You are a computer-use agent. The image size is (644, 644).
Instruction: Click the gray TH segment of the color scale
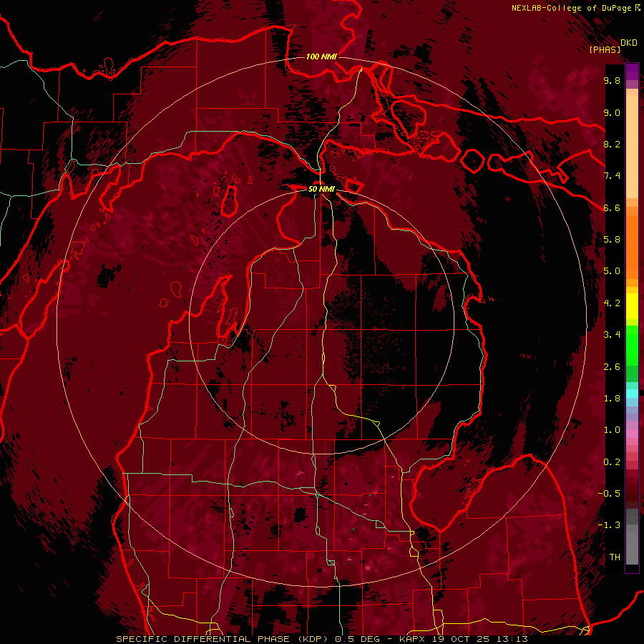tap(632, 549)
